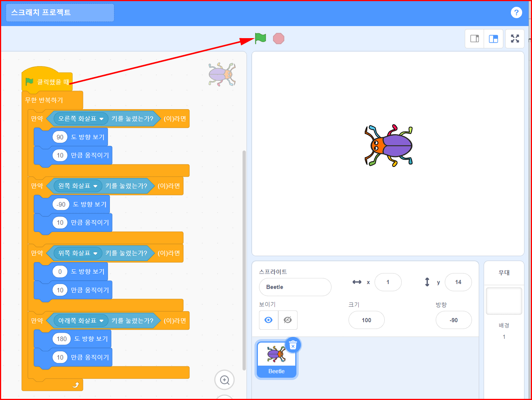The width and height of the screenshot is (532, 400).
Task: Click the 0 degrees direction value
Action: coord(60,272)
